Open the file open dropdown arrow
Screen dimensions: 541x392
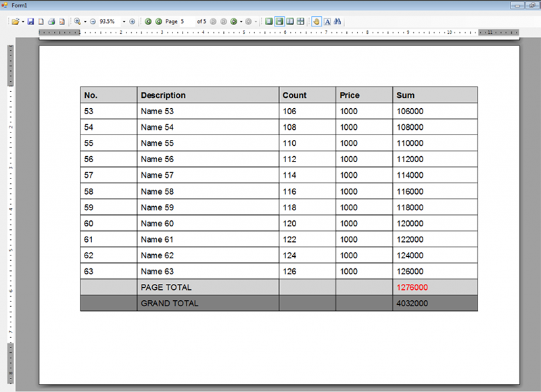pos(23,22)
